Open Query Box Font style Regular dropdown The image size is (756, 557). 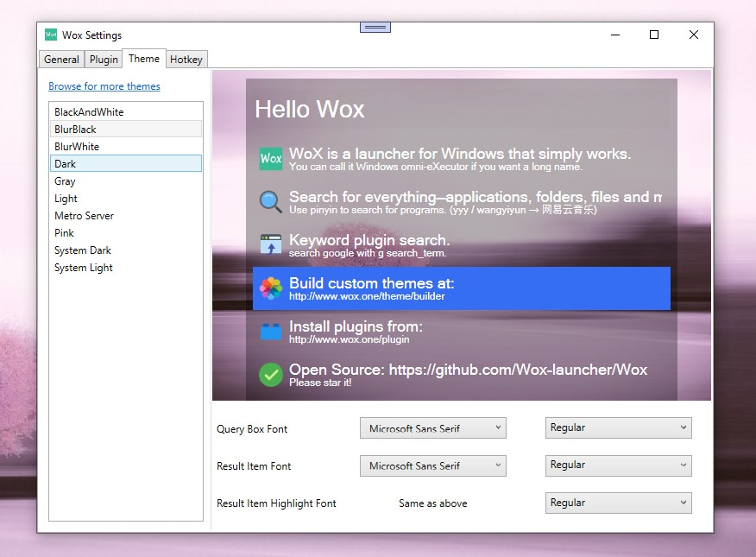(619, 427)
